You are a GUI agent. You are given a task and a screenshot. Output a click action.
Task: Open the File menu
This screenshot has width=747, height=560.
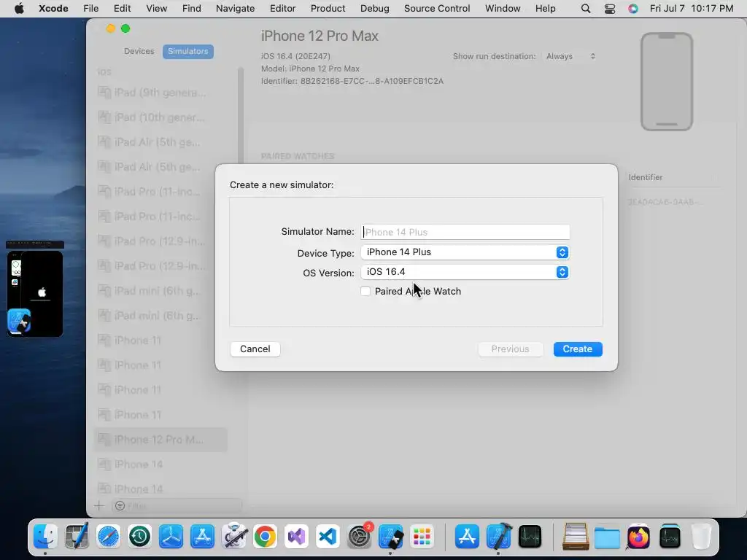click(90, 9)
